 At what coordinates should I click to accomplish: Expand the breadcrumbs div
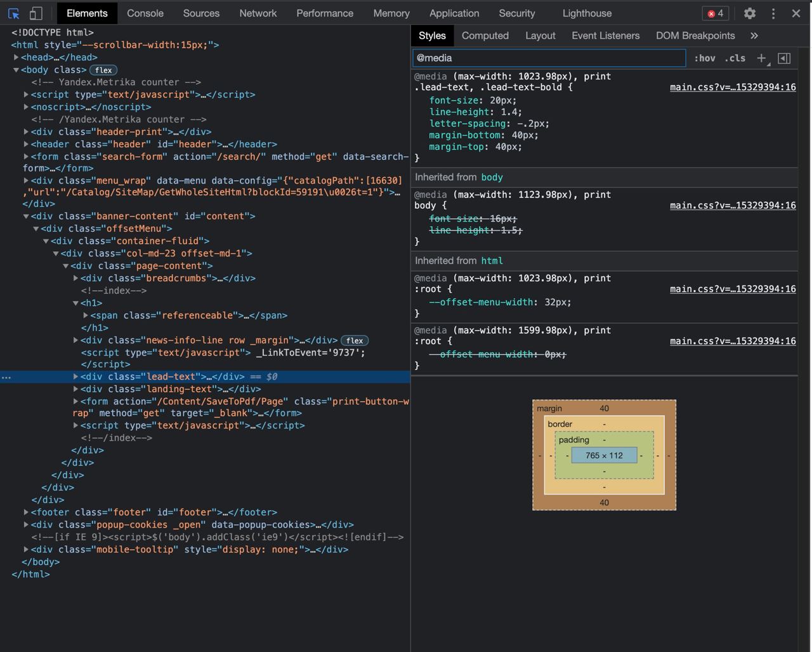pos(75,278)
